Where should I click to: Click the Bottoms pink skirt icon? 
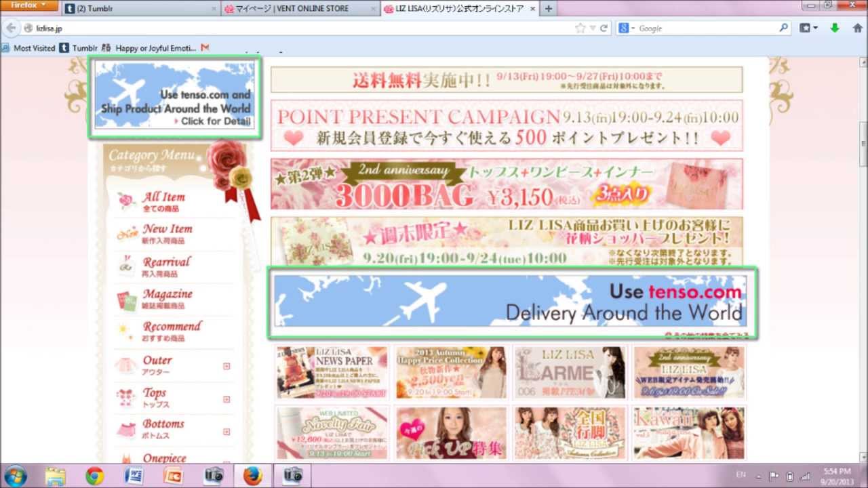[x=127, y=430]
